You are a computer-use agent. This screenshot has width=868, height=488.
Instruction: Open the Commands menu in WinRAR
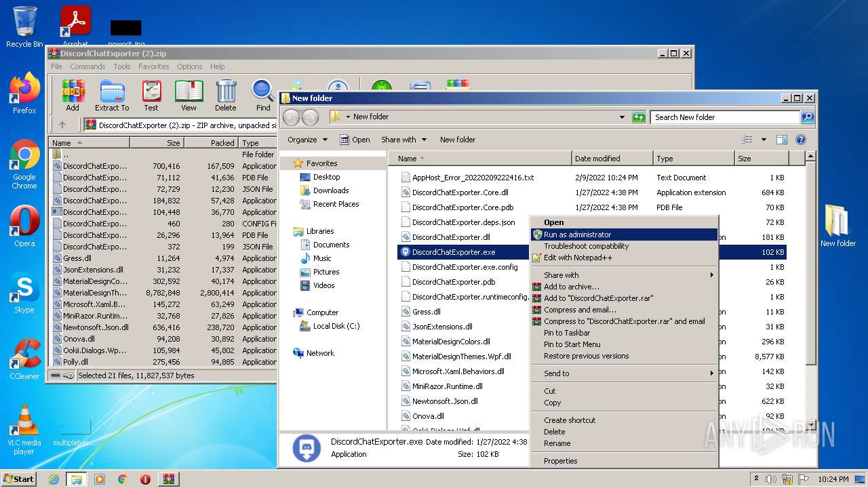click(x=87, y=66)
